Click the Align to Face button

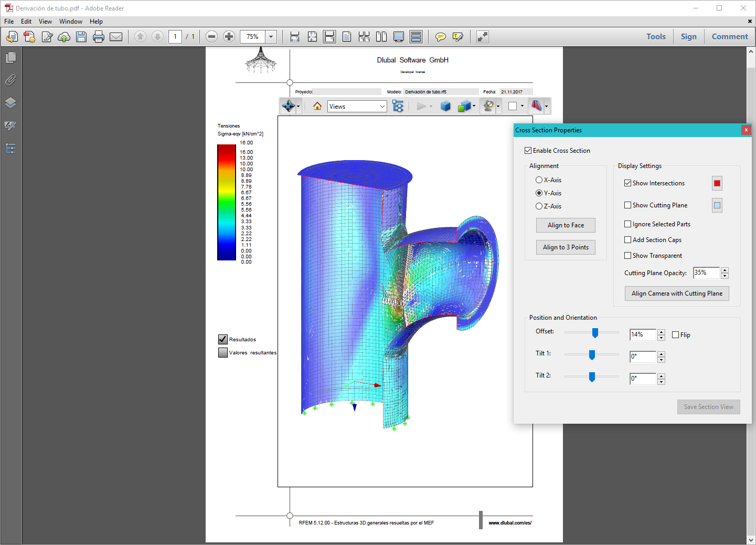click(566, 225)
